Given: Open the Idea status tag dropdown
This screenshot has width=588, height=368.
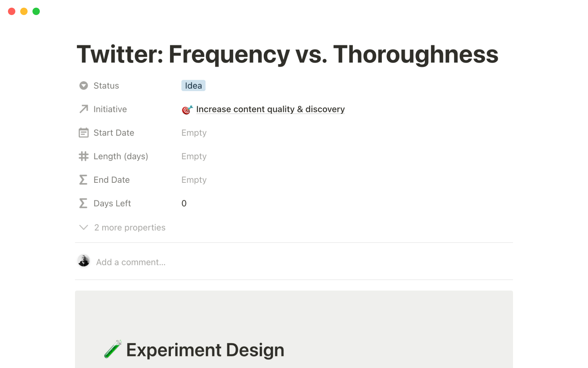Looking at the screenshot, I should (x=193, y=86).
